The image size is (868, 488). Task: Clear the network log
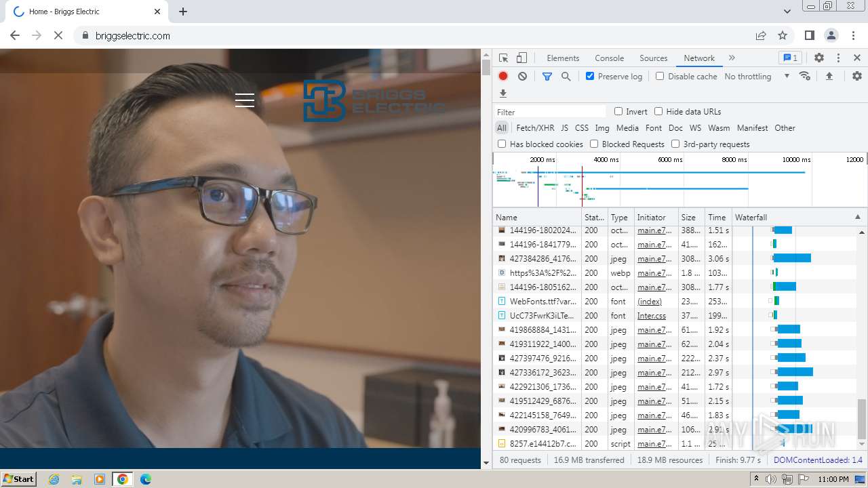(522, 77)
